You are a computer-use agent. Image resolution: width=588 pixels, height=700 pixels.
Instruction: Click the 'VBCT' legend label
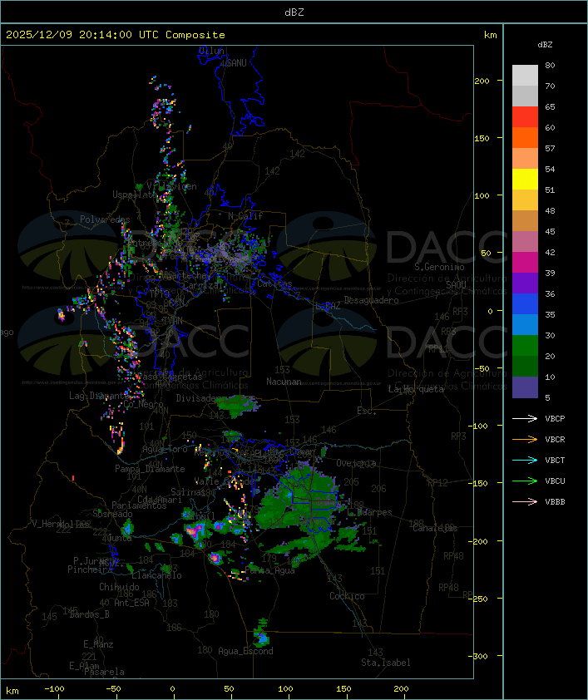pos(555,460)
